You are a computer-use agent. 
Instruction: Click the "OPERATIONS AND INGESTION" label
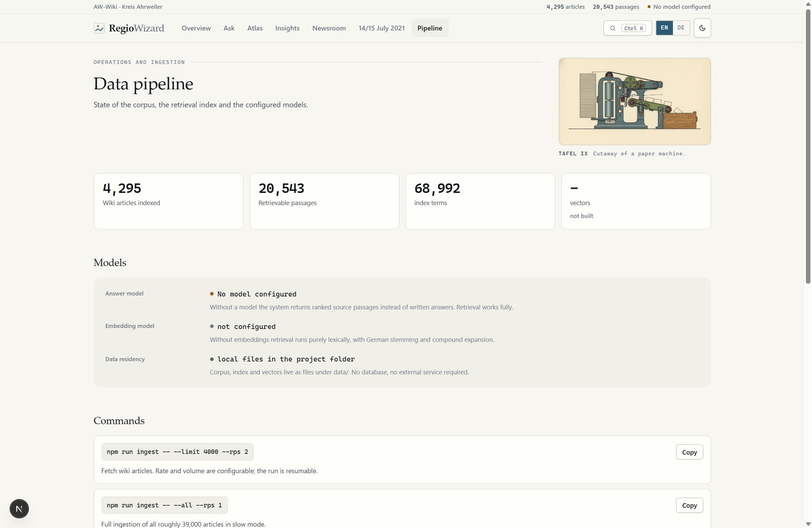(139, 62)
